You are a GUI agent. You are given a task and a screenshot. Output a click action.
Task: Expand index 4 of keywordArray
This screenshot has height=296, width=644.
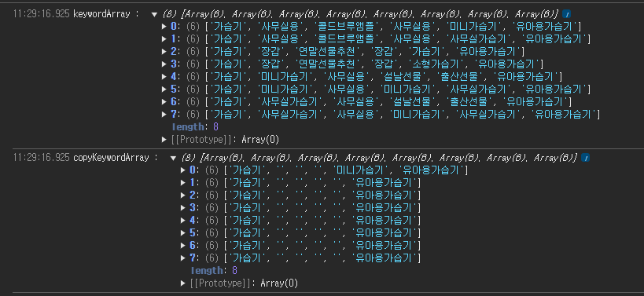pos(164,77)
